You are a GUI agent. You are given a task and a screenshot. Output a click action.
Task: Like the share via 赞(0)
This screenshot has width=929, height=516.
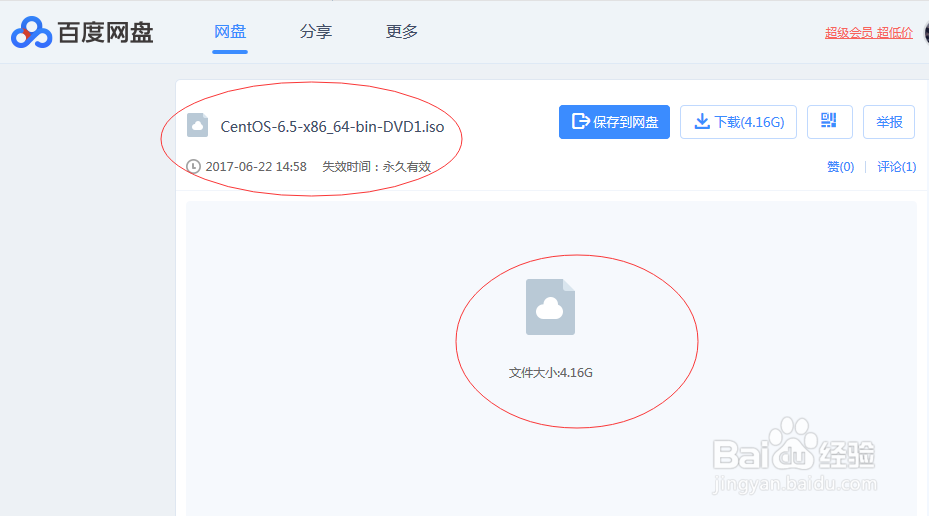tap(840, 167)
